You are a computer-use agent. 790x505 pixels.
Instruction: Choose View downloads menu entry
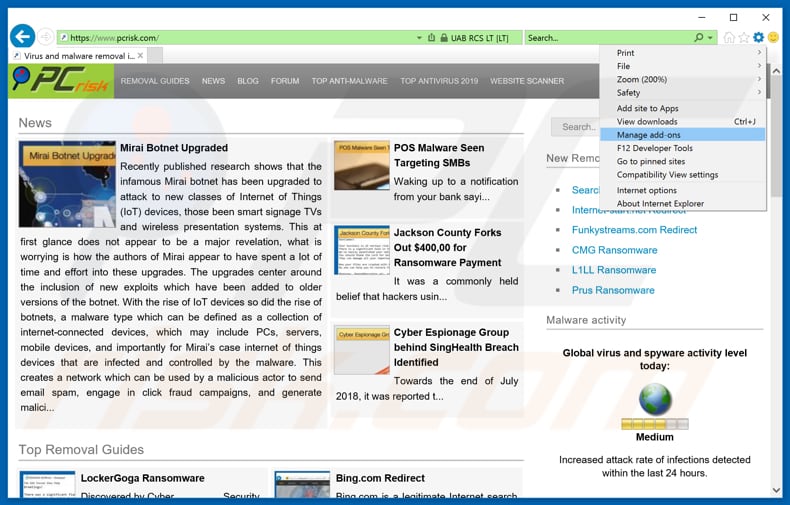(682, 121)
